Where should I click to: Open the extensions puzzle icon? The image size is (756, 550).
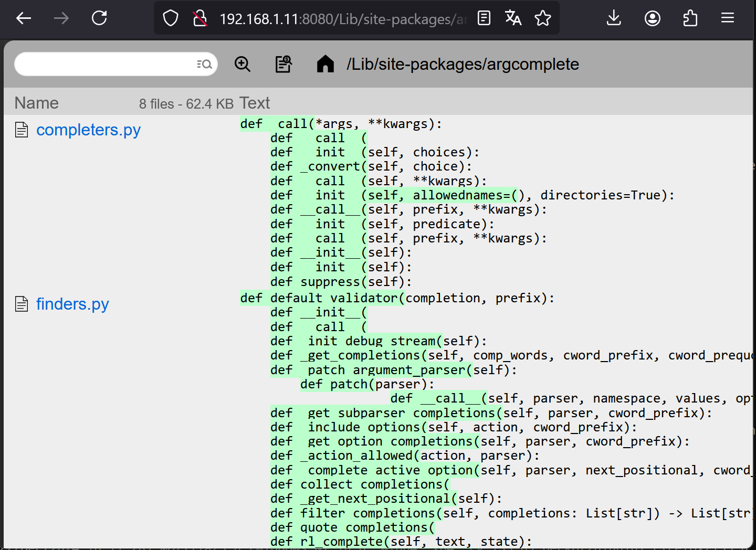pyautogui.click(x=690, y=19)
